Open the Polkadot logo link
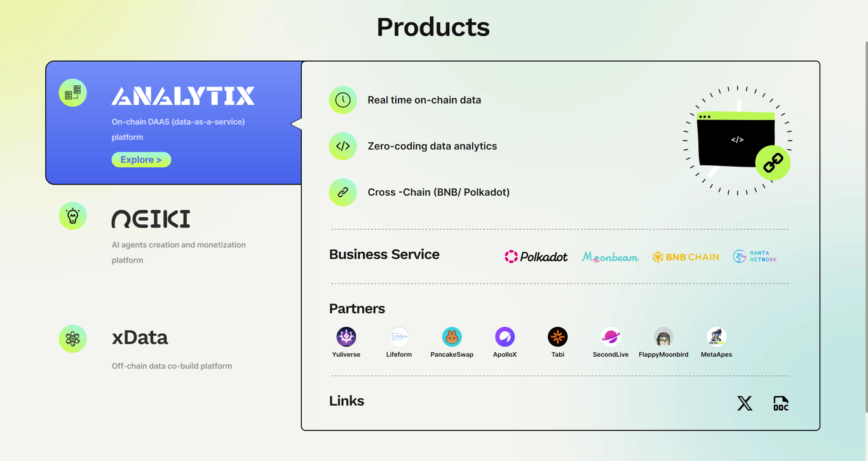The height and width of the screenshot is (461, 868). (536, 257)
